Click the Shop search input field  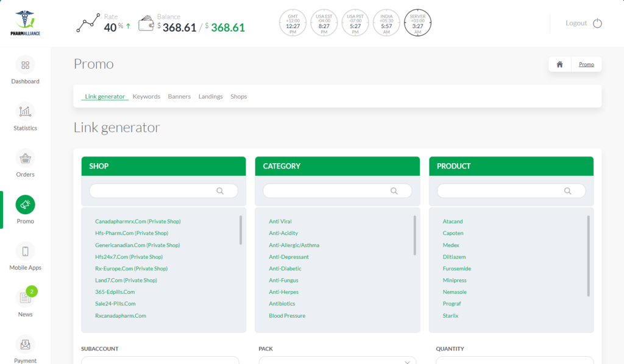pos(163,191)
